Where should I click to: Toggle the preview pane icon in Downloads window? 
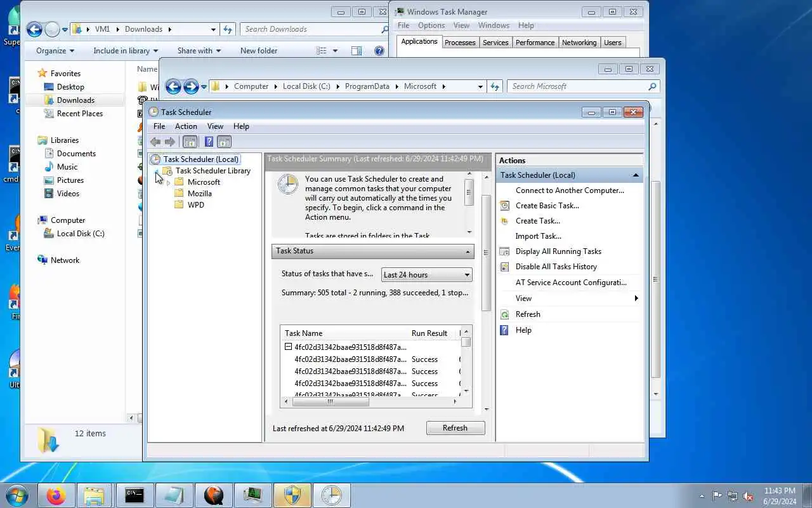tap(357, 51)
